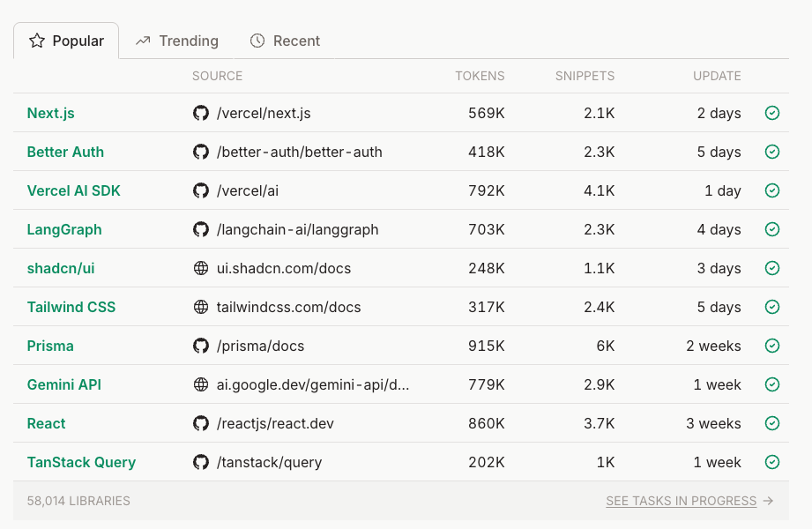Click the /vercel/next.js source path
Screen dimensions: 812x529
[x=264, y=113]
